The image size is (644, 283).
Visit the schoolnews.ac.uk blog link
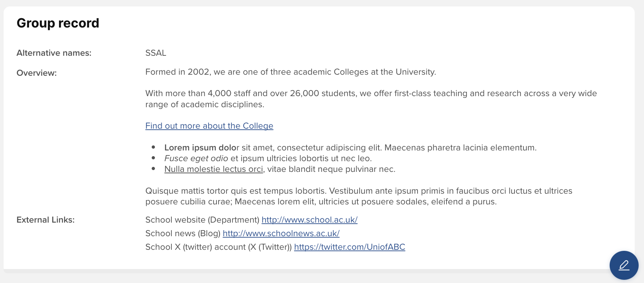281,233
